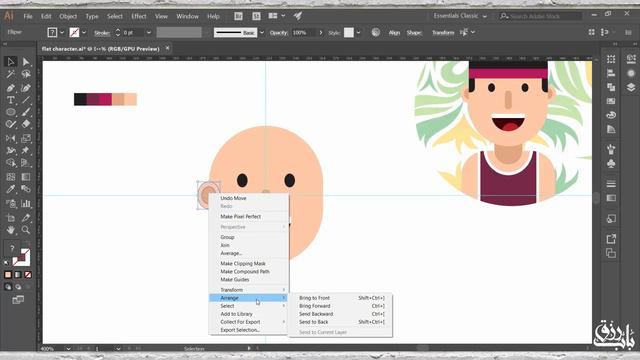Image resolution: width=640 pixels, height=360 pixels.
Task: Open Bridge from the Br icon
Action: 238,16
